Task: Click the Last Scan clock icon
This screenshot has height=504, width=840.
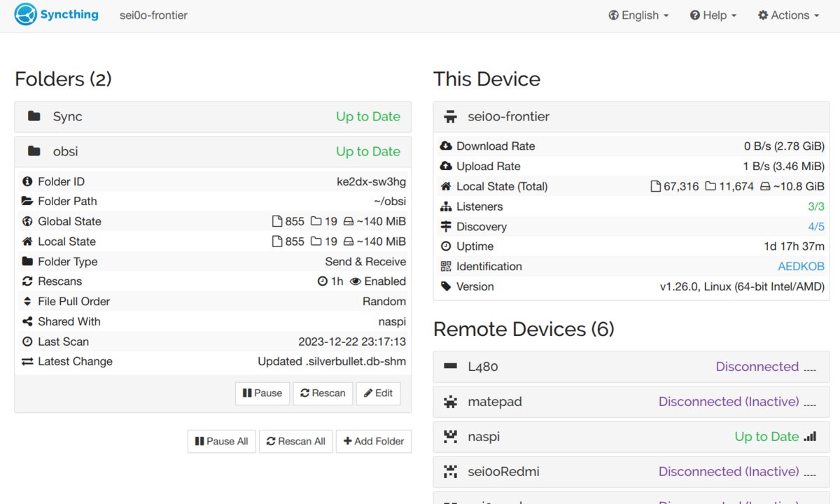Action: click(27, 342)
